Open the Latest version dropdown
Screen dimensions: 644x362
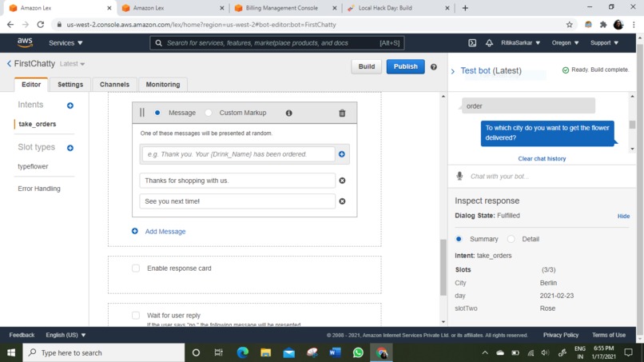72,64
